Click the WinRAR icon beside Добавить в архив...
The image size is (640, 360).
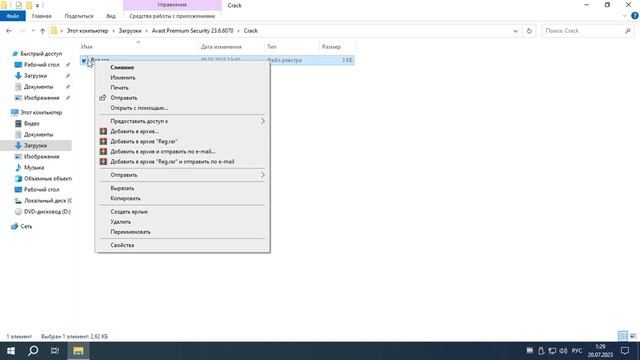click(x=103, y=131)
